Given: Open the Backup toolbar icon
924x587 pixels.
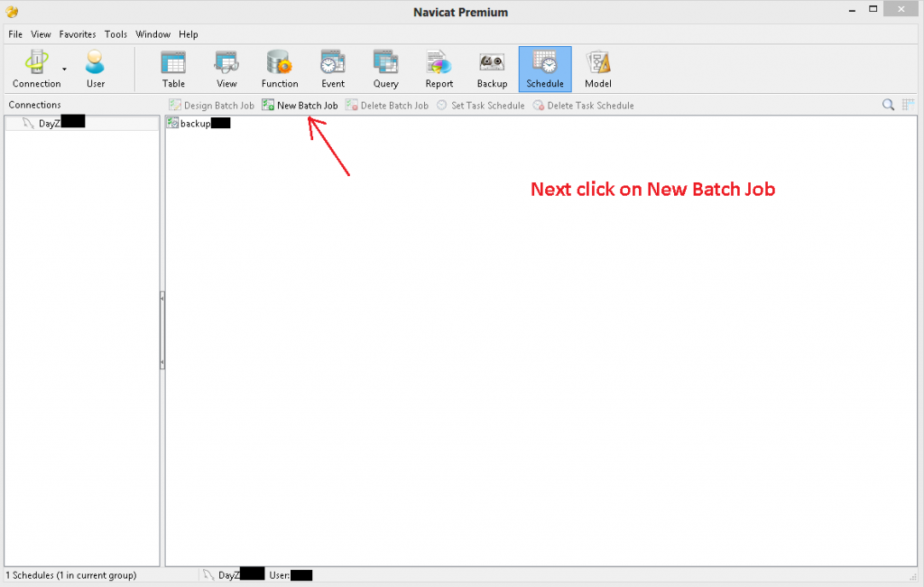Looking at the screenshot, I should click(492, 70).
